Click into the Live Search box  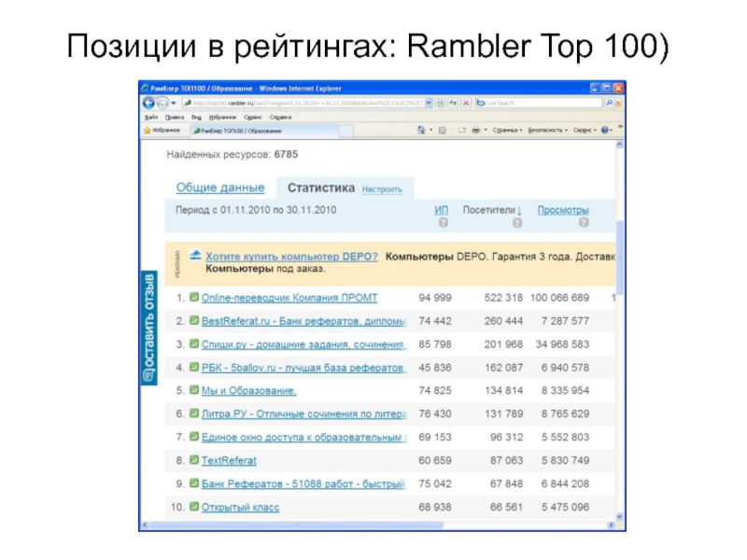(x=543, y=103)
